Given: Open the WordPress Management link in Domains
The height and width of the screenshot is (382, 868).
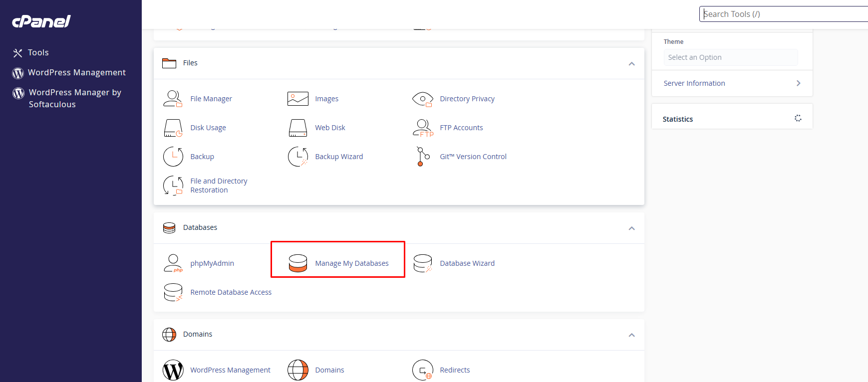Looking at the screenshot, I should (231, 370).
